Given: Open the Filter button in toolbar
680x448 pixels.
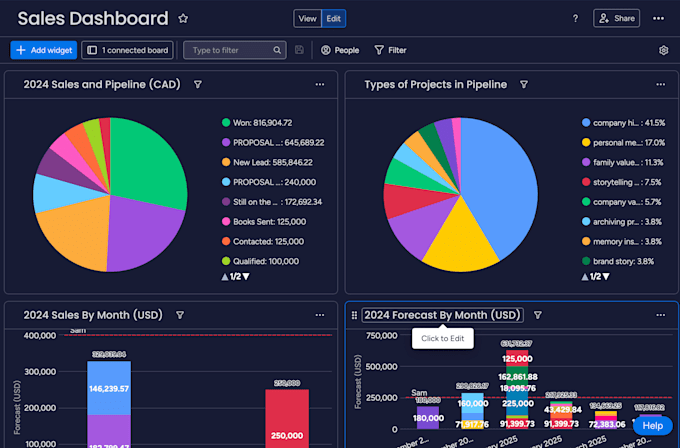Looking at the screenshot, I should click(x=390, y=50).
